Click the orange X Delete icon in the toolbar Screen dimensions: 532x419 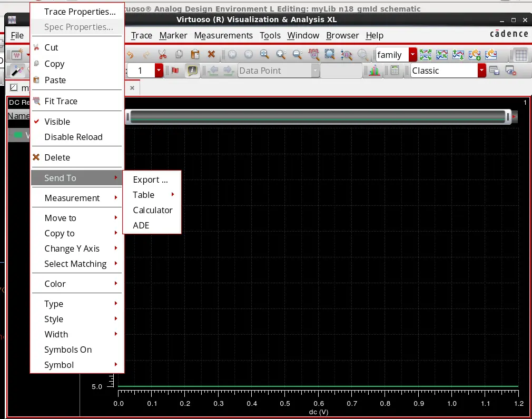[x=211, y=54]
